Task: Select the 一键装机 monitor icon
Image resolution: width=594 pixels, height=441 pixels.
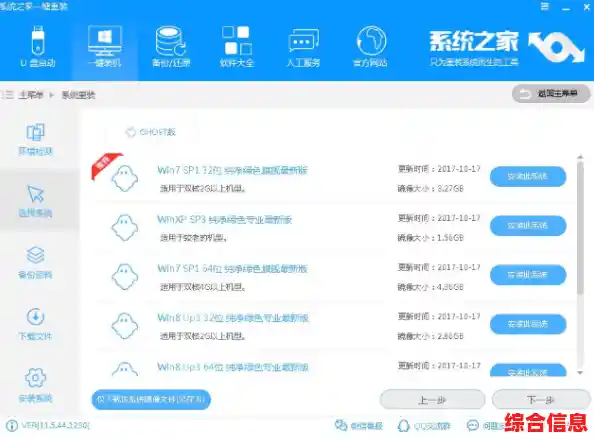Action: pyautogui.click(x=105, y=40)
